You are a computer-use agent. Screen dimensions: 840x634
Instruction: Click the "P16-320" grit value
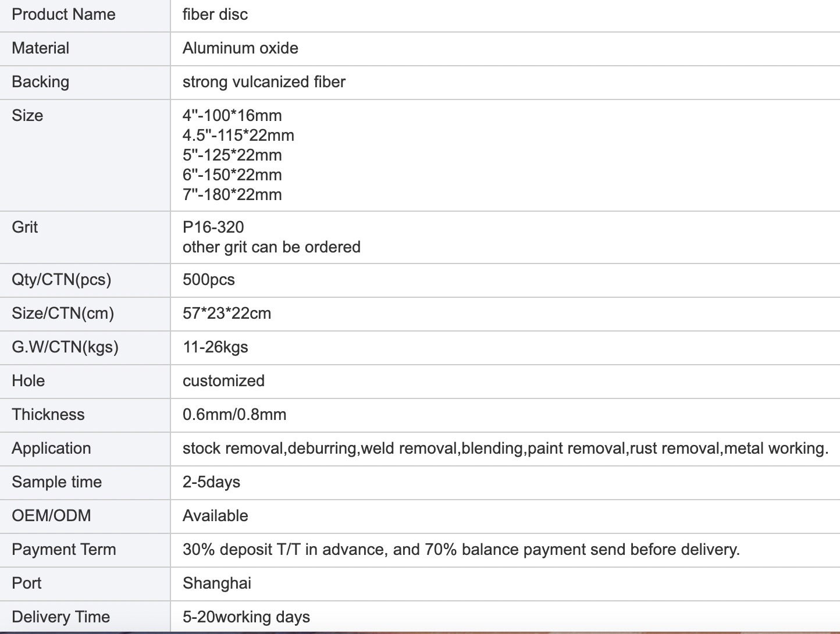[213, 227]
